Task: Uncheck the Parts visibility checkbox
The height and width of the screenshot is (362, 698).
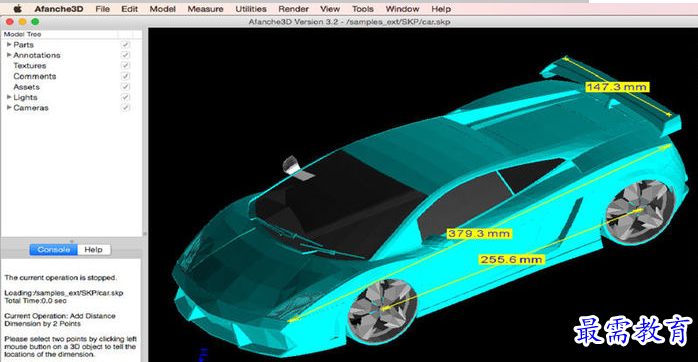Action: (x=126, y=45)
